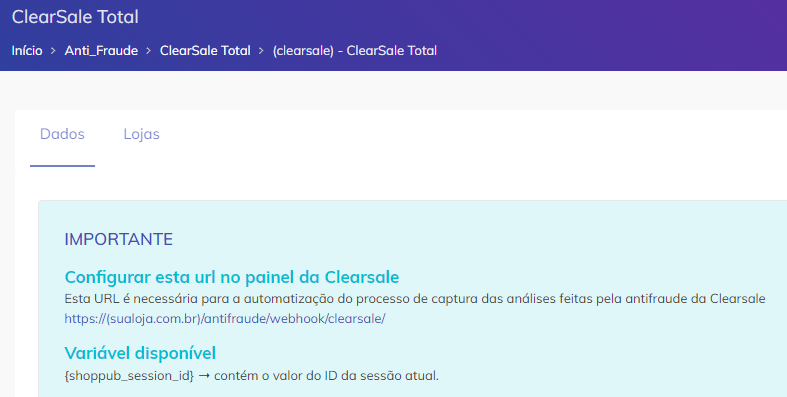
Task: Go to the Início breadcrumb
Action: click(27, 51)
